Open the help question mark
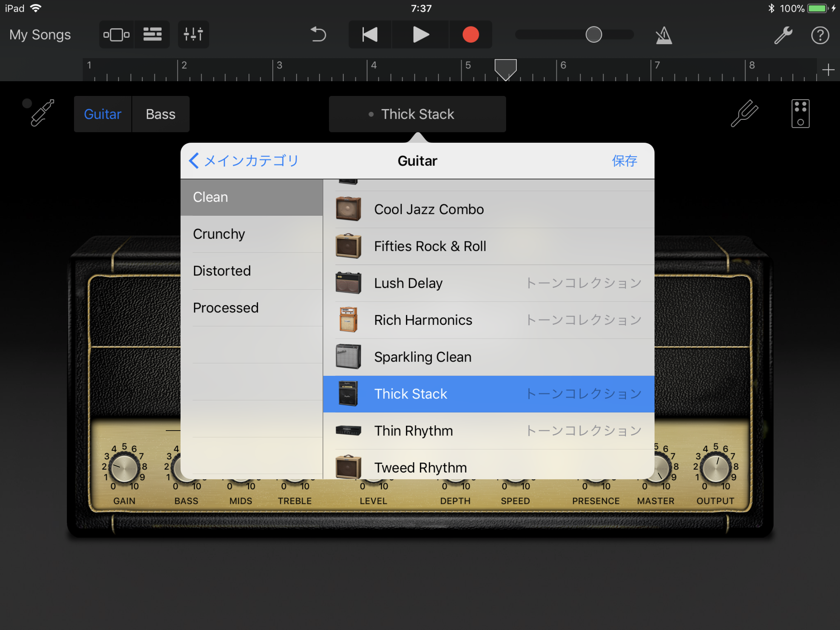Screen dimensions: 840x630 [x=820, y=36]
